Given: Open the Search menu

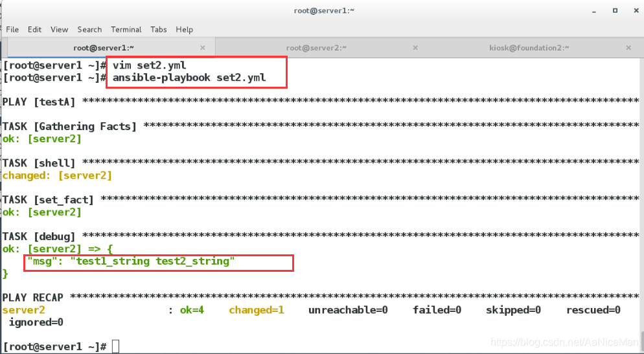Looking at the screenshot, I should [89, 30].
